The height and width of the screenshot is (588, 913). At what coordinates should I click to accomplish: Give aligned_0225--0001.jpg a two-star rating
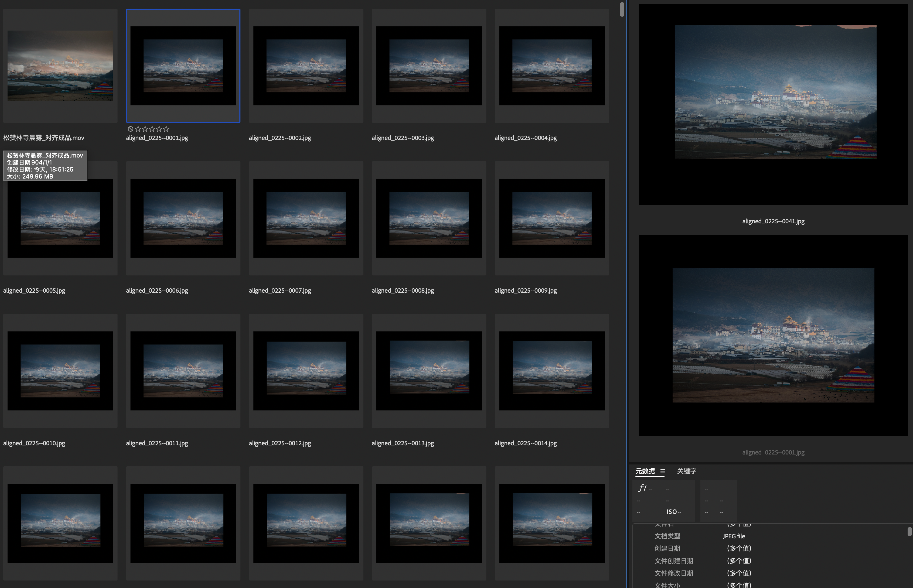click(145, 129)
